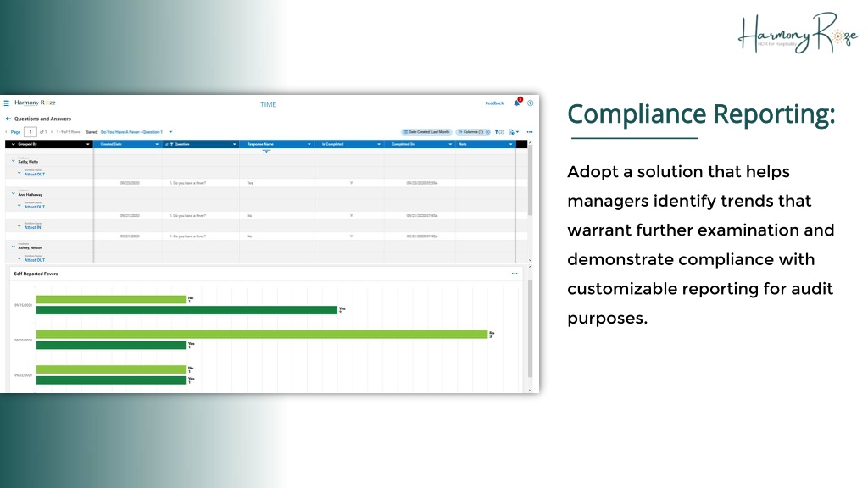The width and height of the screenshot is (868, 488).
Task: Click the Self Reported Fevers chart title
Action: tap(36, 274)
